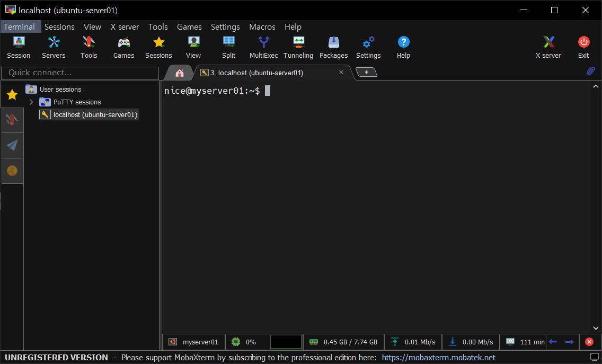Open the Sftp globe sidebar tab

point(12,171)
